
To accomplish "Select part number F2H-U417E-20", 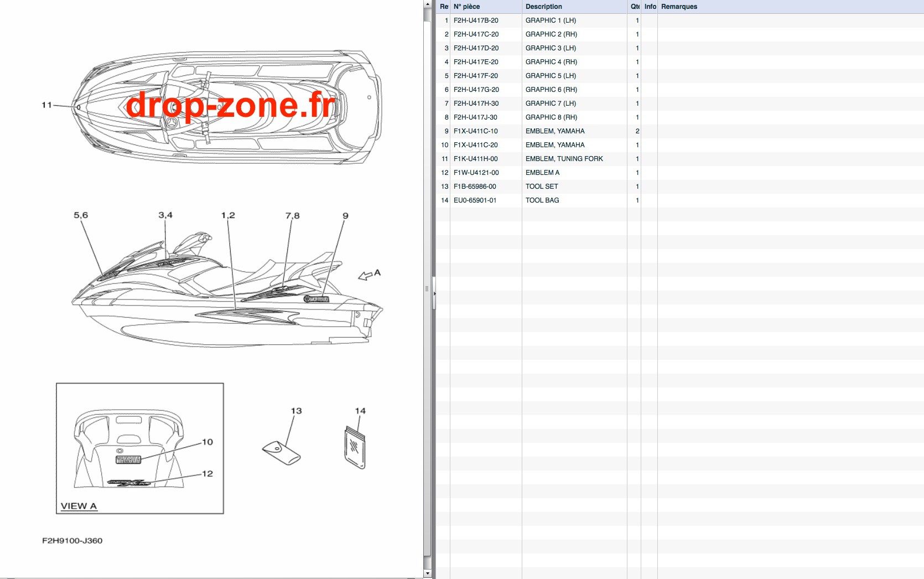I will 476,62.
